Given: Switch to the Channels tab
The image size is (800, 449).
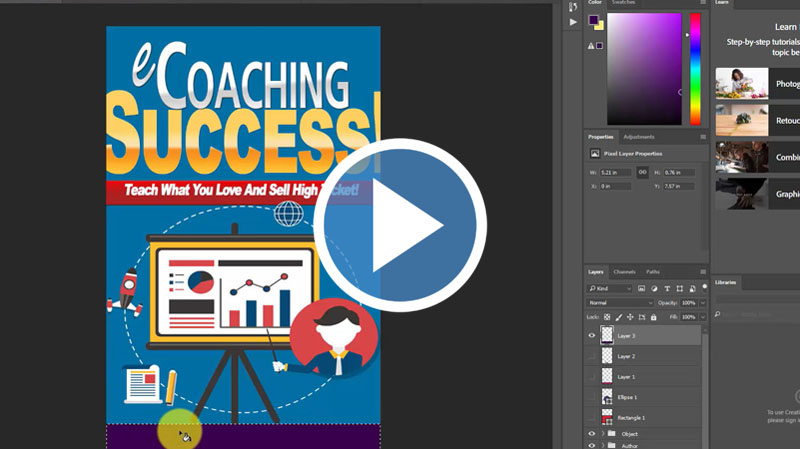Looking at the screenshot, I should (x=624, y=272).
